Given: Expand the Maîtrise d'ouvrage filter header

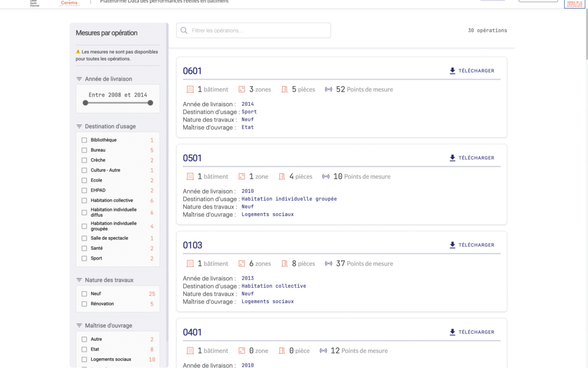Looking at the screenshot, I should (x=108, y=326).
